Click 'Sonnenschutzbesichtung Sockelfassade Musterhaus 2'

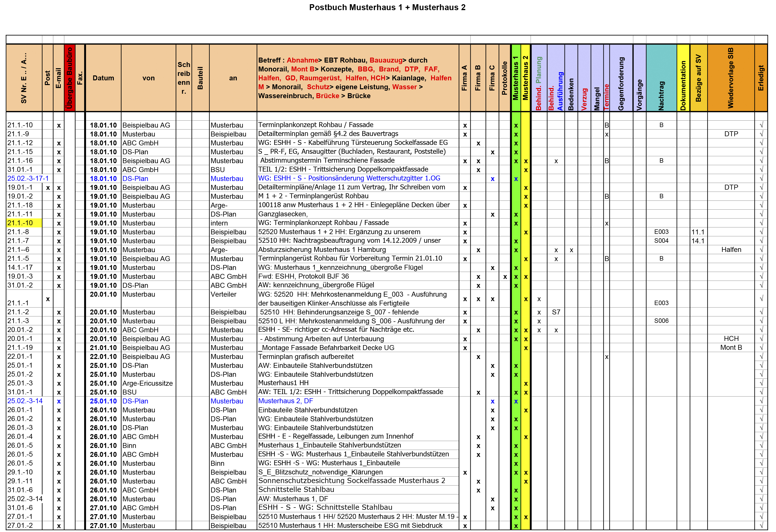352,481
